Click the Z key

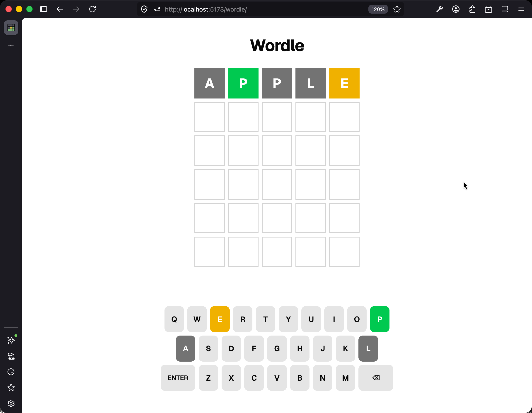(x=208, y=378)
